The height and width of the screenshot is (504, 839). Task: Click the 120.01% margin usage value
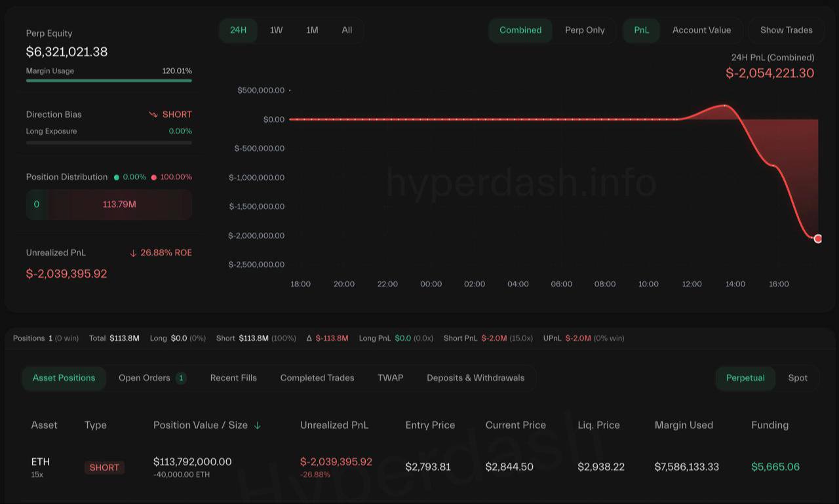pyautogui.click(x=177, y=71)
